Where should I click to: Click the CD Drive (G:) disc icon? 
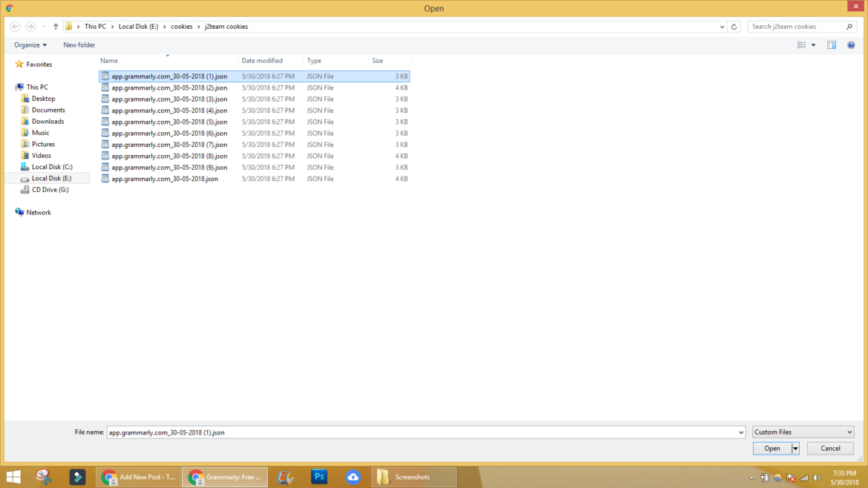click(25, 190)
